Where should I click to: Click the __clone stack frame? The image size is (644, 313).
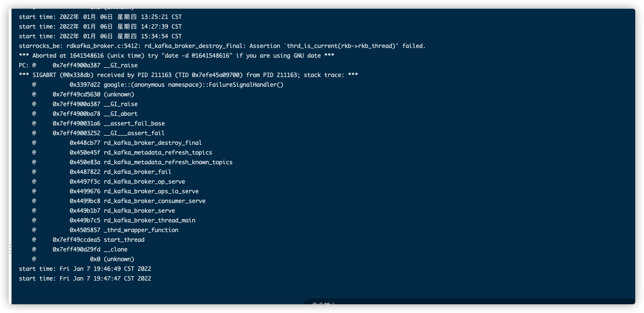click(x=80, y=250)
